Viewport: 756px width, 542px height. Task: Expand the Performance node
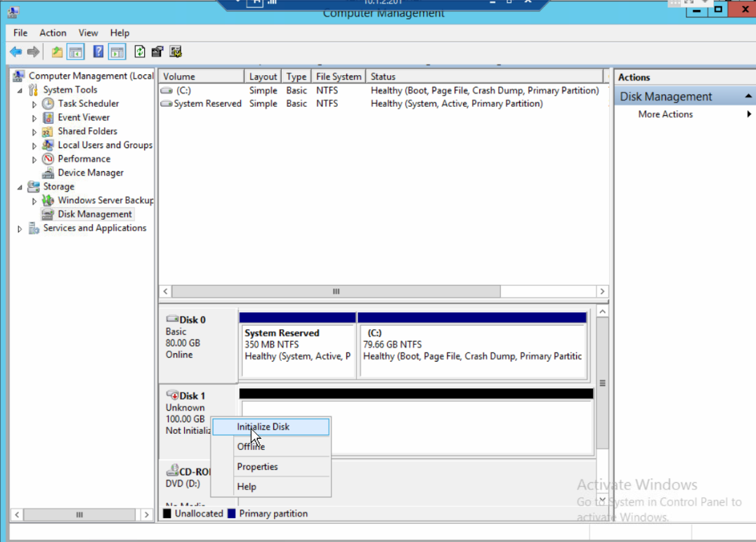coord(34,159)
